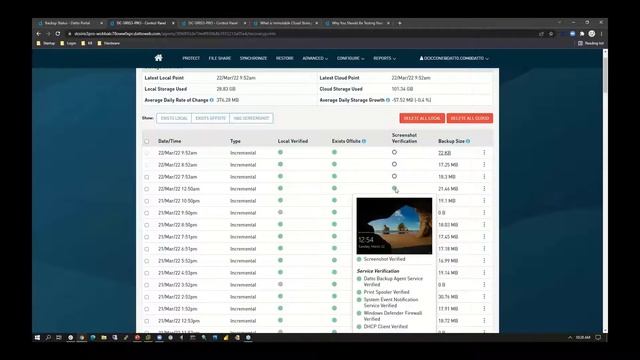The image size is (640, 360).
Task: Click info icon beside Average Daily Storage Growth
Action: pos(388,100)
